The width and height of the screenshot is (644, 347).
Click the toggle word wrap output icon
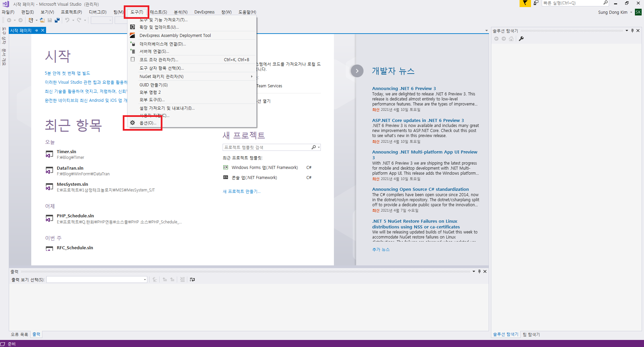pos(192,279)
